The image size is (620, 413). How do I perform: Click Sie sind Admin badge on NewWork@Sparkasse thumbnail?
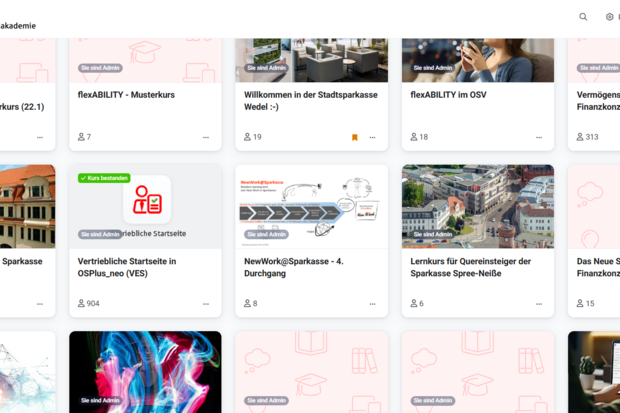[267, 235]
